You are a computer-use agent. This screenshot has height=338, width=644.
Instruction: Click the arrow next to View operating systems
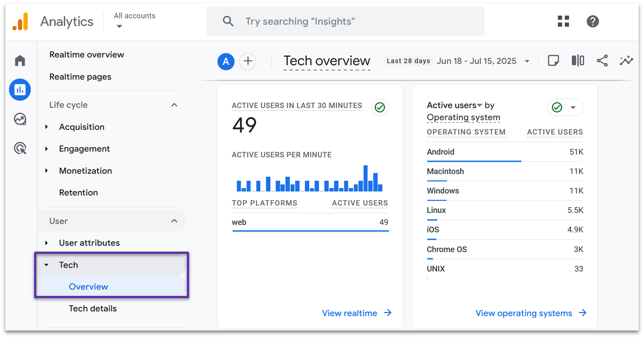pyautogui.click(x=582, y=313)
